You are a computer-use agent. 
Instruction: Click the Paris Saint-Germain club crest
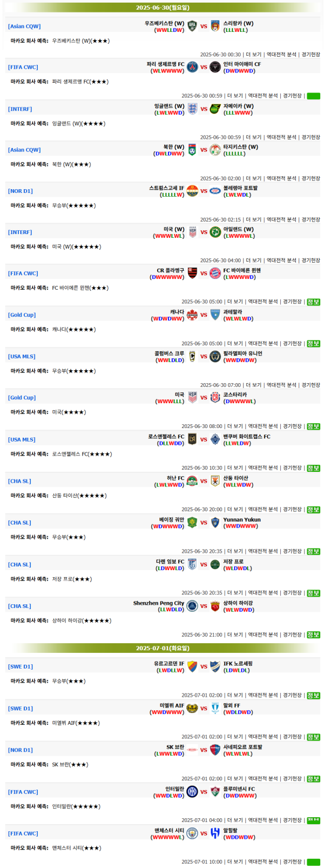tap(192, 67)
